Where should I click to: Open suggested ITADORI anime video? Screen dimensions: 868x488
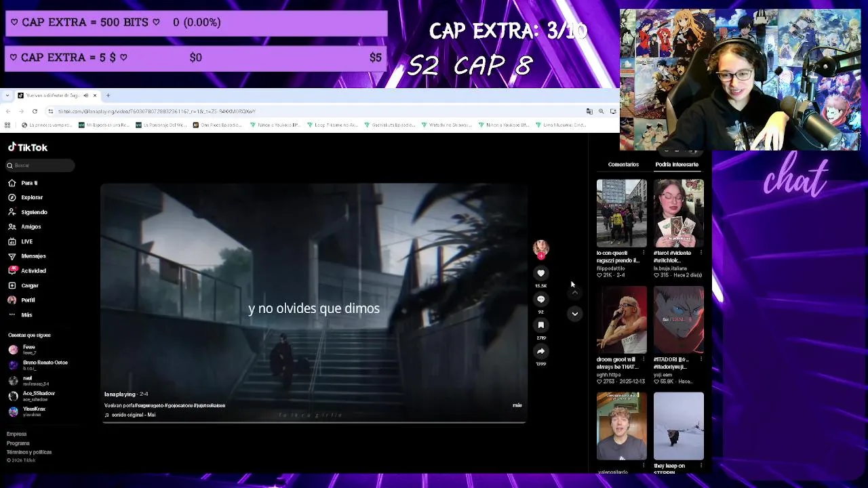tap(678, 320)
